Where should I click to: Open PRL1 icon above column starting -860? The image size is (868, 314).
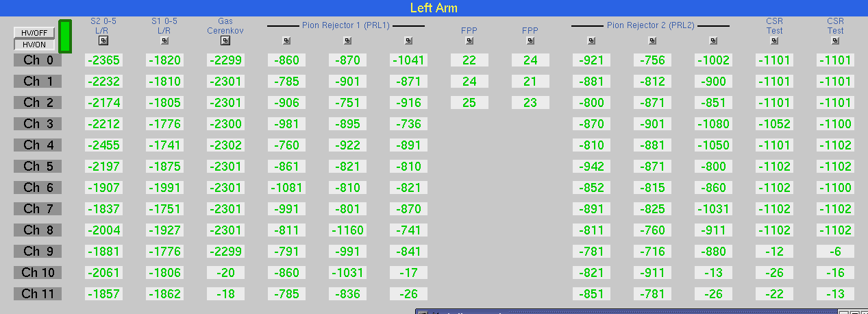coord(286,40)
